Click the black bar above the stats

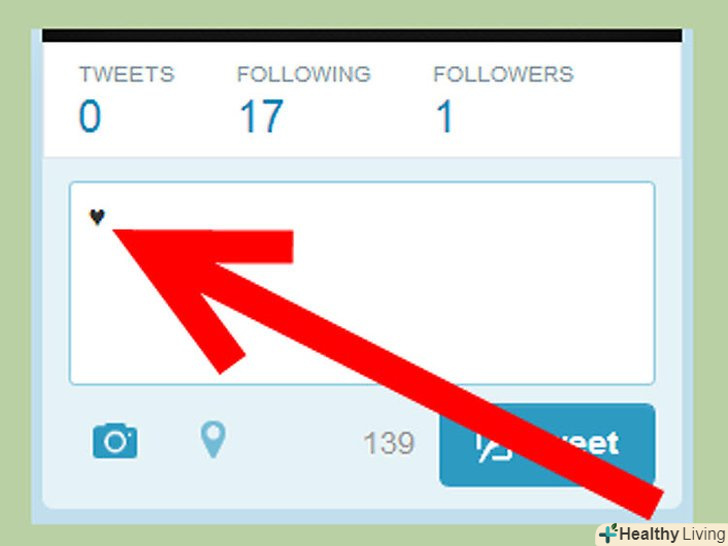(x=362, y=35)
